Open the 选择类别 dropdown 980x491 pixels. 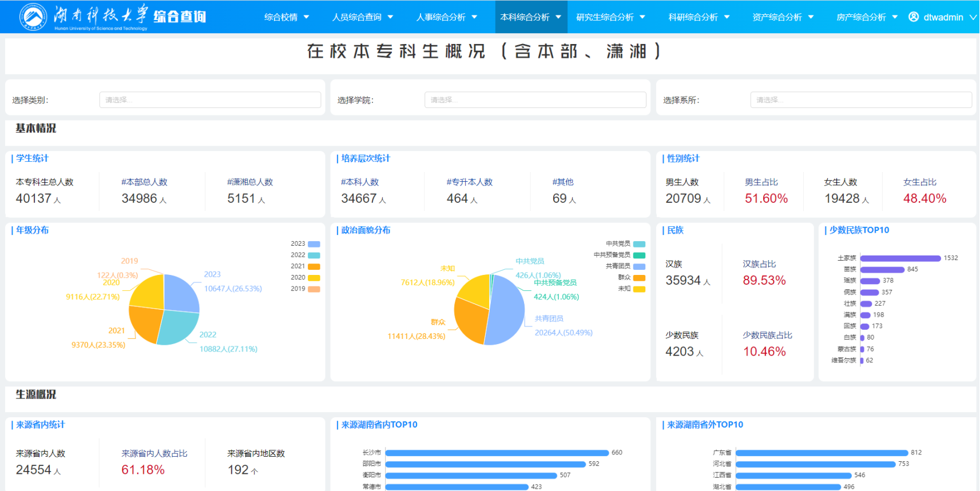coord(210,100)
